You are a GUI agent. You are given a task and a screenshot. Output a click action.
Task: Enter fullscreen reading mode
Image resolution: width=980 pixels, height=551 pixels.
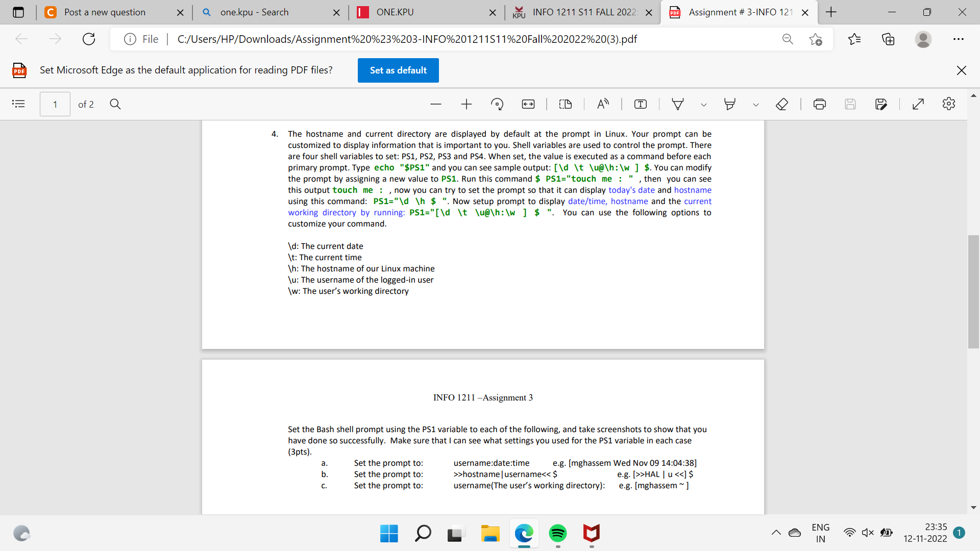pos(918,104)
